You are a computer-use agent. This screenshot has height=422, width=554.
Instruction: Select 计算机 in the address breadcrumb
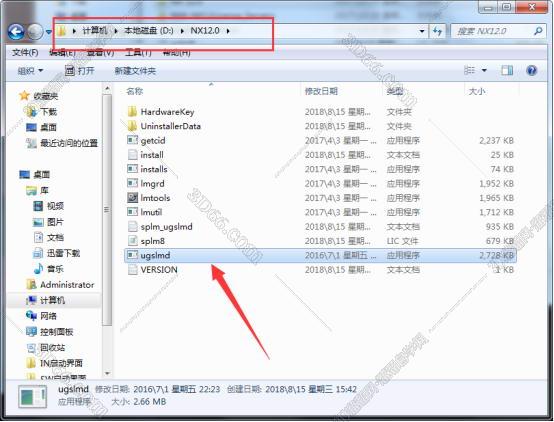(x=95, y=31)
